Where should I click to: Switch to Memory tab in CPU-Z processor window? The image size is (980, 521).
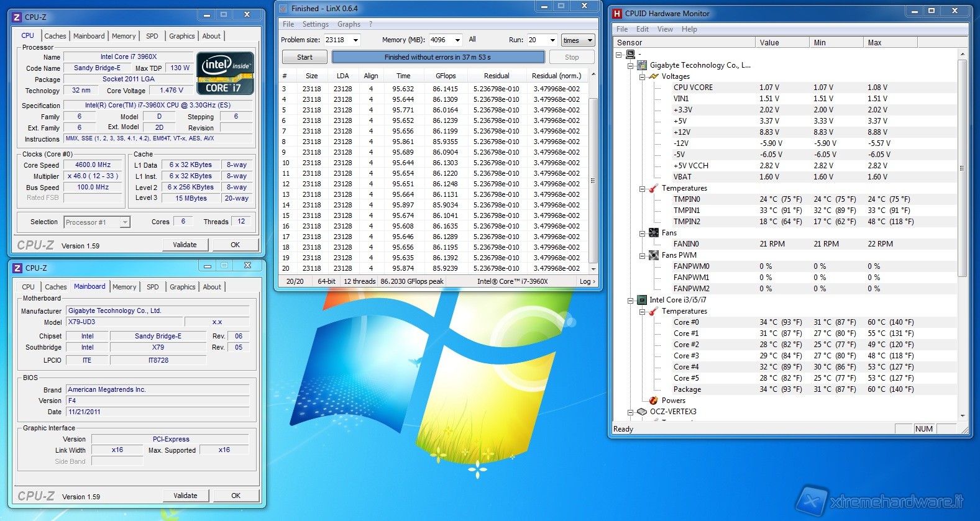pos(124,36)
